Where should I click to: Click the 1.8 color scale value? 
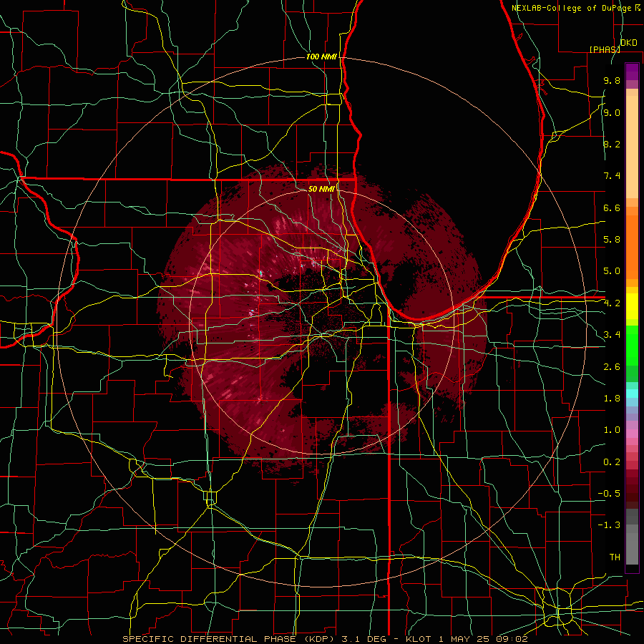pos(612,398)
